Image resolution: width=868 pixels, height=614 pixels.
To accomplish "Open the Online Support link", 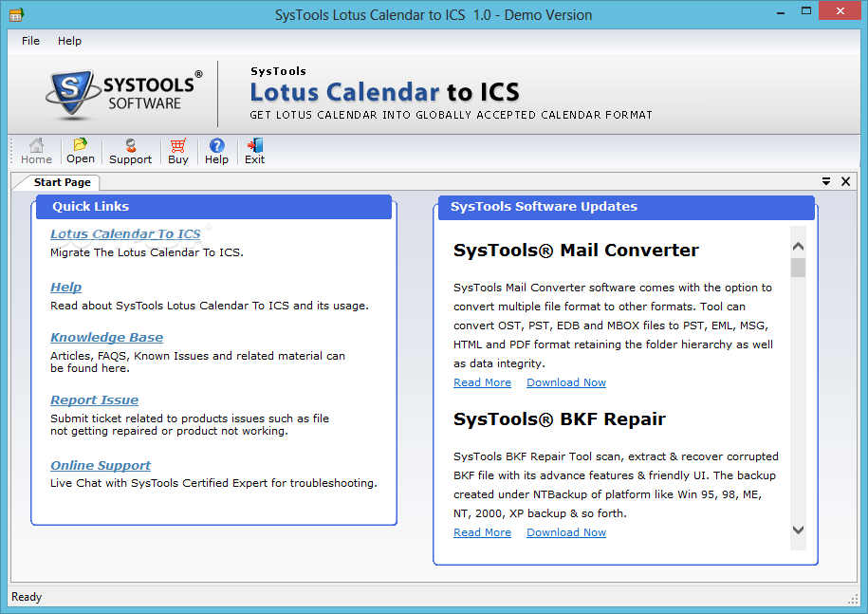I will pos(101,465).
